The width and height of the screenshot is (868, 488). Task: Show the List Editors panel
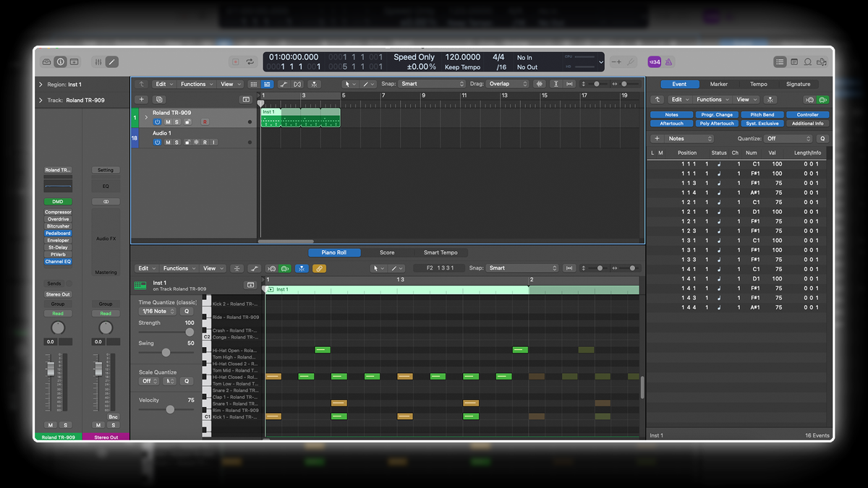tap(780, 62)
